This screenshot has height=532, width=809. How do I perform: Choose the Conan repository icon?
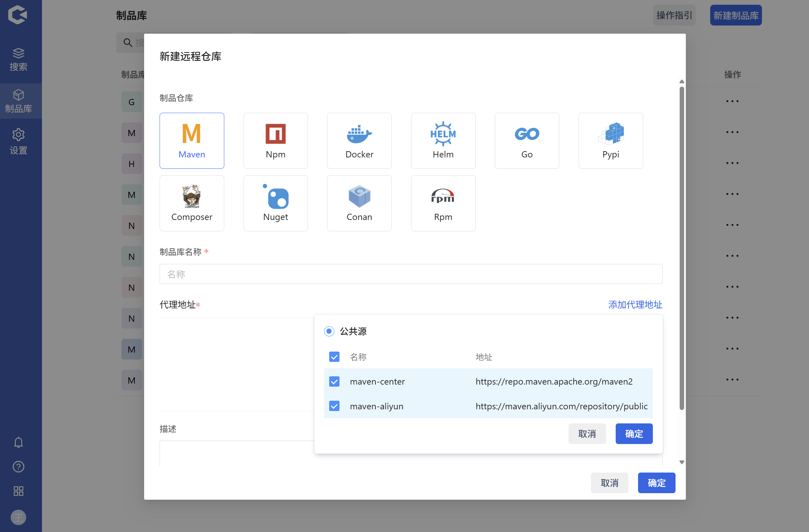click(x=359, y=197)
